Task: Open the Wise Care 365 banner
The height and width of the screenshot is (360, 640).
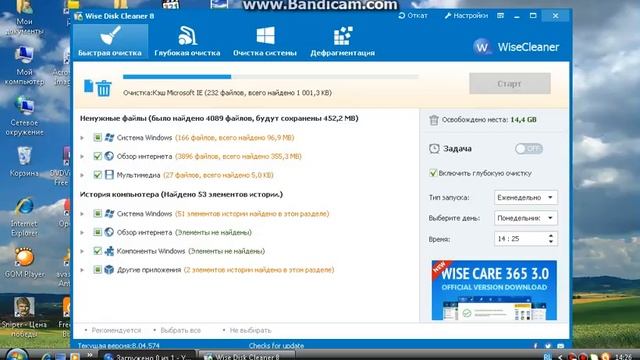Action: [x=494, y=290]
